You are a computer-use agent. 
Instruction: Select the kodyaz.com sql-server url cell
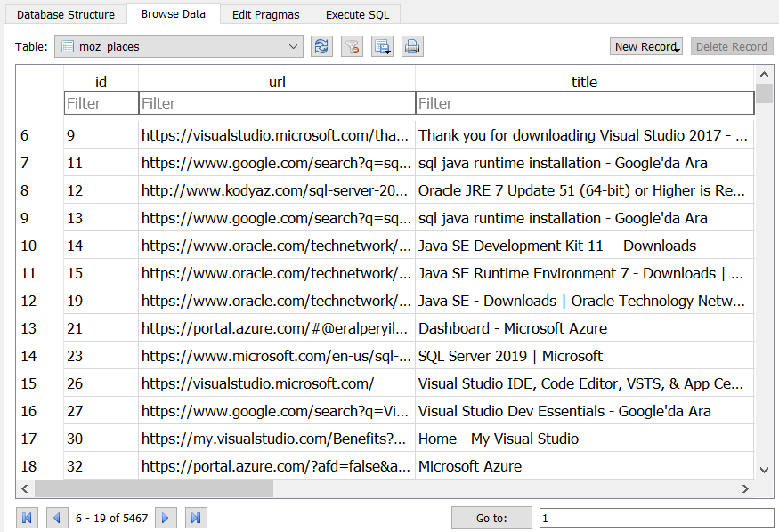pyautogui.click(x=277, y=190)
